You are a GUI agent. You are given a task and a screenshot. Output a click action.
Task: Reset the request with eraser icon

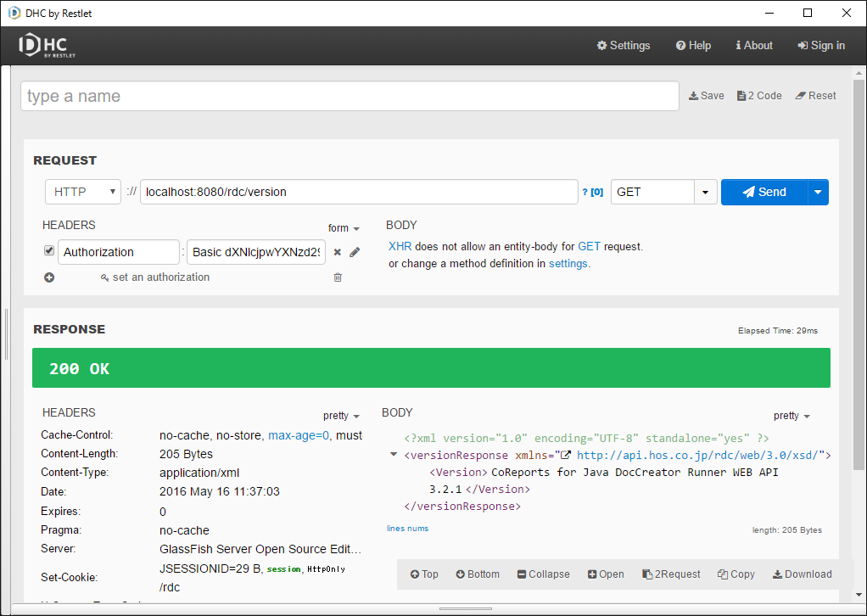815,96
